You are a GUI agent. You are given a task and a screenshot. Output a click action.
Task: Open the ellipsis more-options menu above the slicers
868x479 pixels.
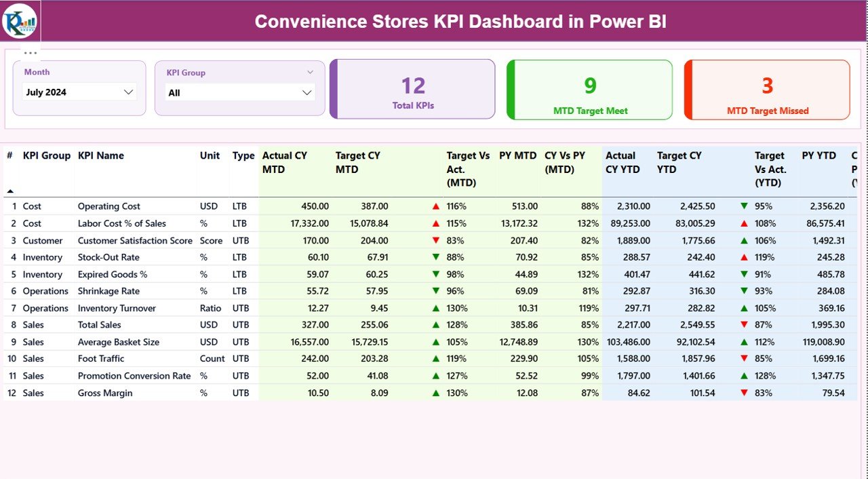(x=29, y=52)
